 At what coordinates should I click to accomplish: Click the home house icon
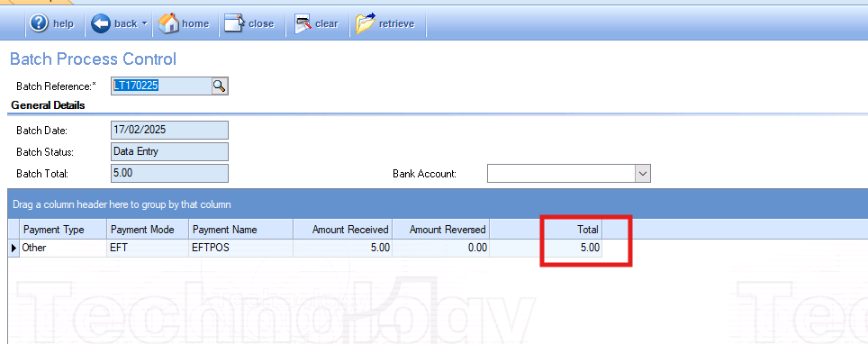tap(169, 23)
